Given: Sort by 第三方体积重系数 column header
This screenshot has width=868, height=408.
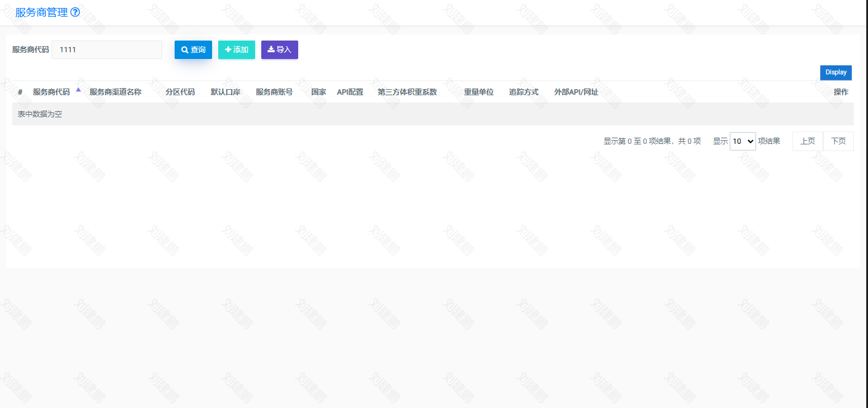Looking at the screenshot, I should pos(407,92).
